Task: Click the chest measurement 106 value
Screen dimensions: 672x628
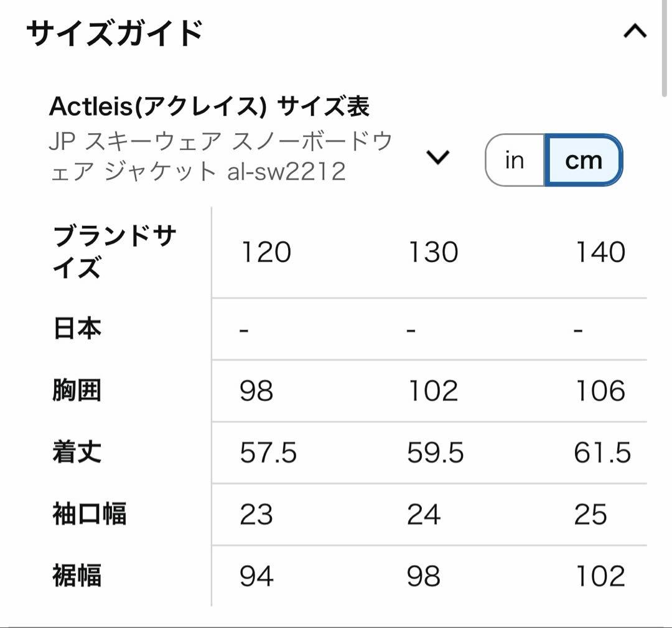Action: pos(602,391)
